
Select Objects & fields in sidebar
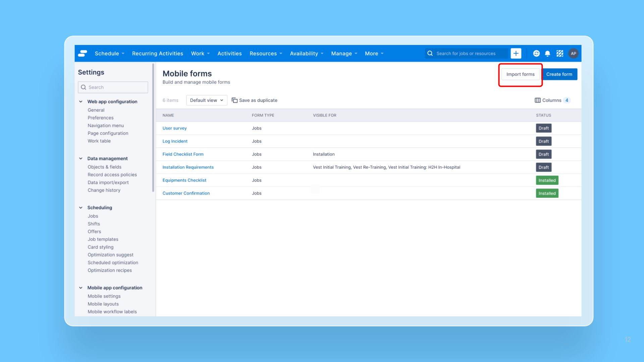(104, 167)
